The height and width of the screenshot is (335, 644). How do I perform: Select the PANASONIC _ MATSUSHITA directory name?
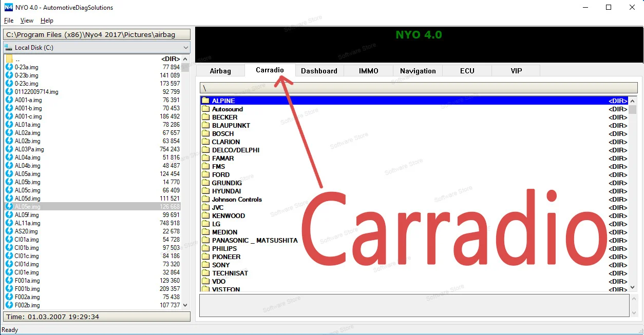[255, 241]
